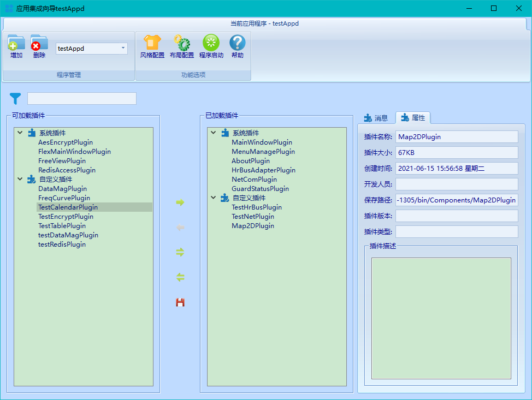Collapse 自定义插件 in available plugins tree
This screenshot has height=400, width=532.
(x=20, y=179)
